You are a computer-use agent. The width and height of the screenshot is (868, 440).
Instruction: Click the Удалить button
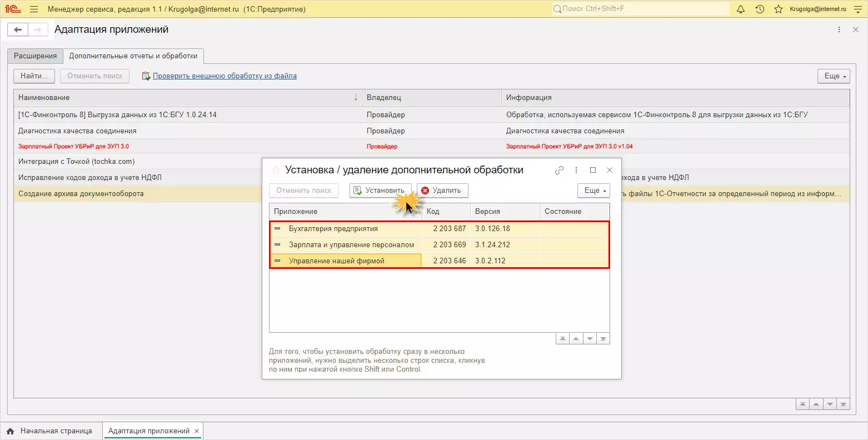coord(442,191)
